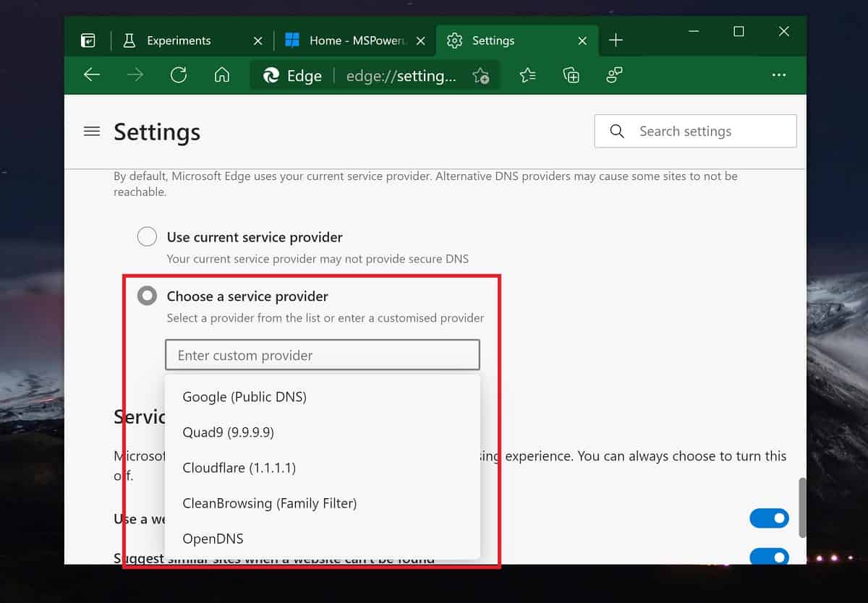
Task: Open the vertical tabs panel icon
Action: pyautogui.click(x=88, y=40)
